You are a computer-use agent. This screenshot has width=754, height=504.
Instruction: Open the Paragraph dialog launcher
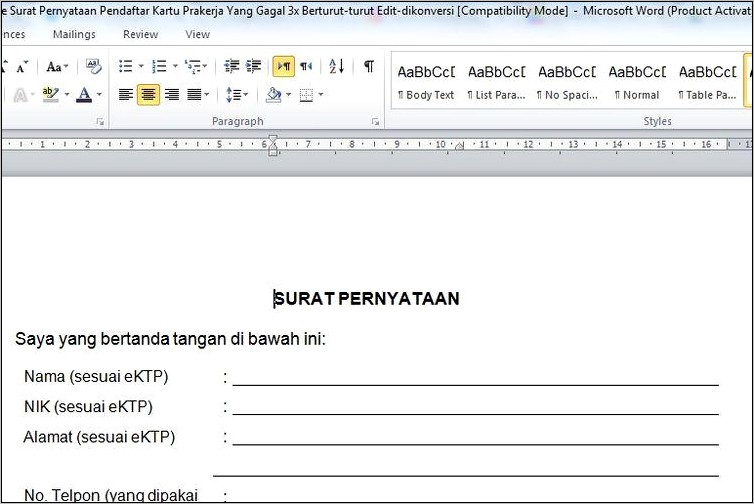click(x=375, y=122)
